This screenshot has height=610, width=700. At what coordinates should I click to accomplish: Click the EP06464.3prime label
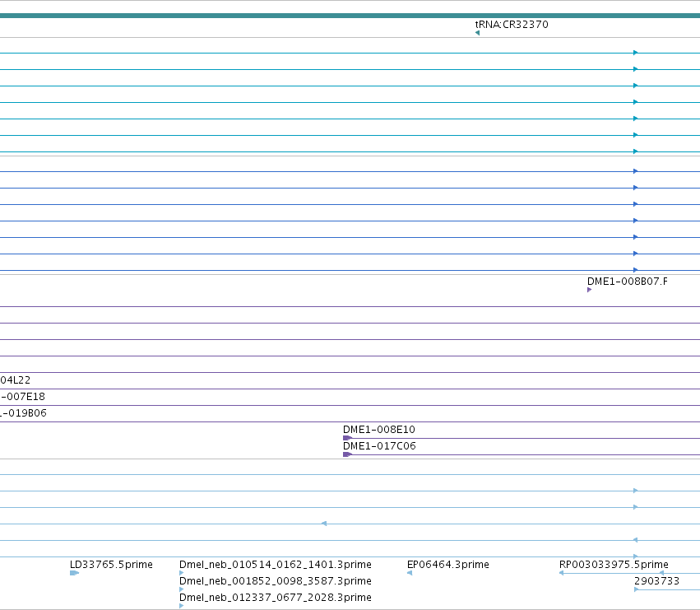pos(448,565)
